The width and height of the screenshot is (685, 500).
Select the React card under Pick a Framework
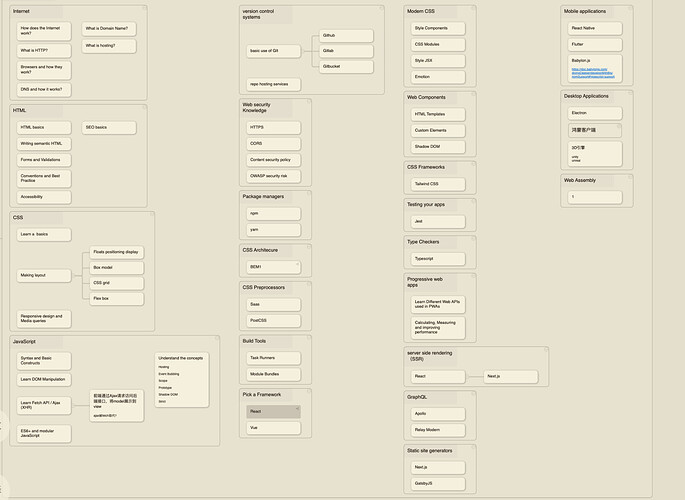272,411
